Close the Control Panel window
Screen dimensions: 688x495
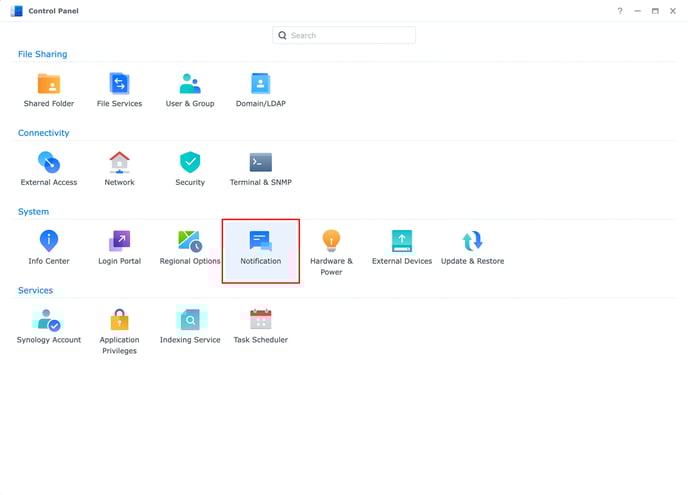pos(673,11)
